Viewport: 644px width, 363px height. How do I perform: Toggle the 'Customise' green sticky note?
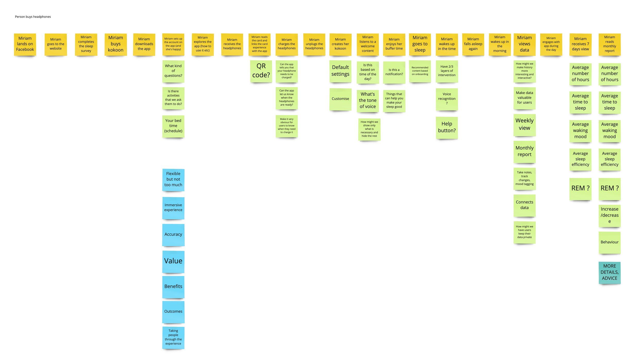[341, 98]
